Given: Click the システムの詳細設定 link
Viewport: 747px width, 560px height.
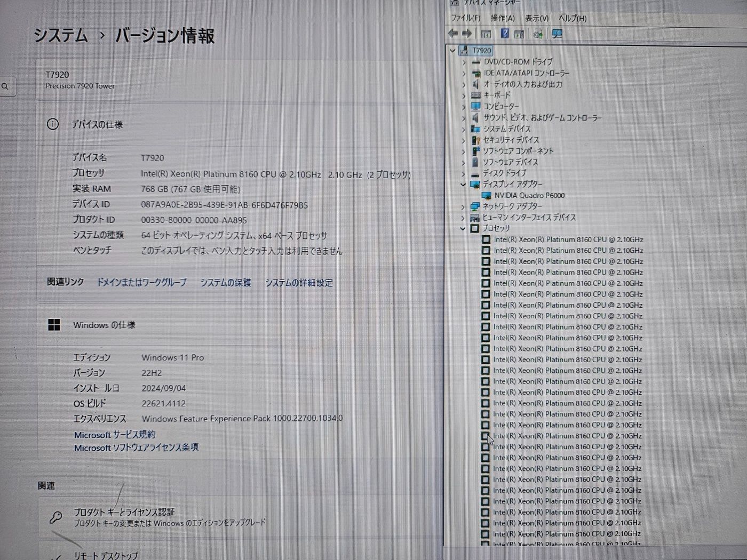Looking at the screenshot, I should 299,283.
